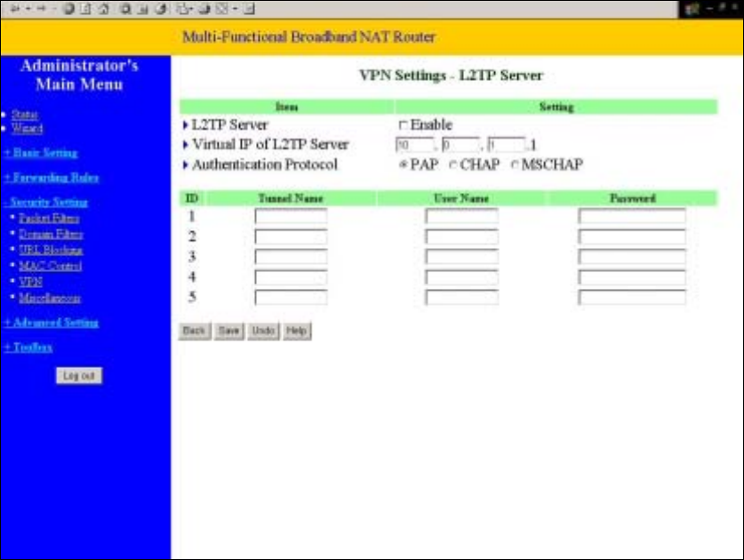Click the browser Stop icon
Screen dimensions: 744x560
[68, 8]
